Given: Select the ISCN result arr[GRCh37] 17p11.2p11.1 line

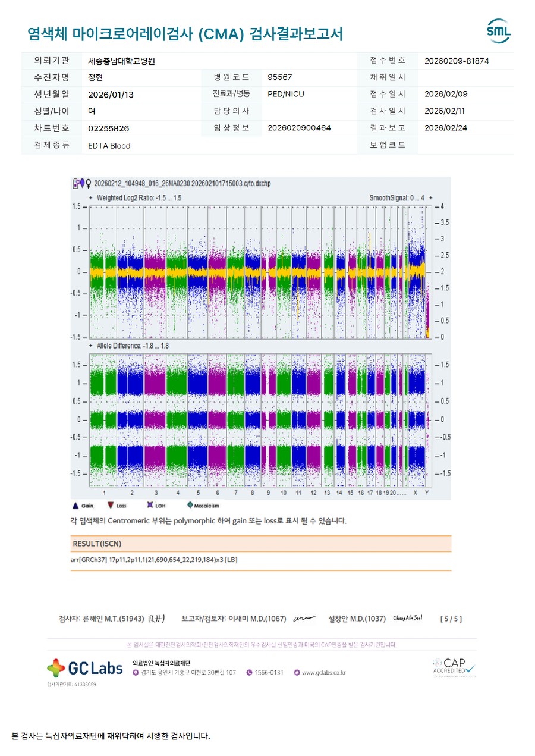Looking at the screenshot, I should coord(154,560).
